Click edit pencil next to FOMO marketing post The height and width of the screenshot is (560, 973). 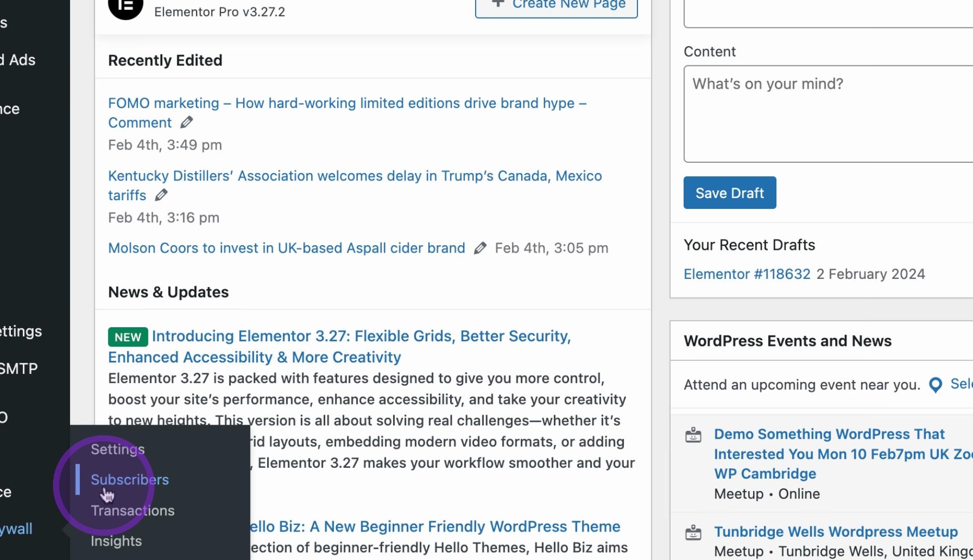pos(187,122)
